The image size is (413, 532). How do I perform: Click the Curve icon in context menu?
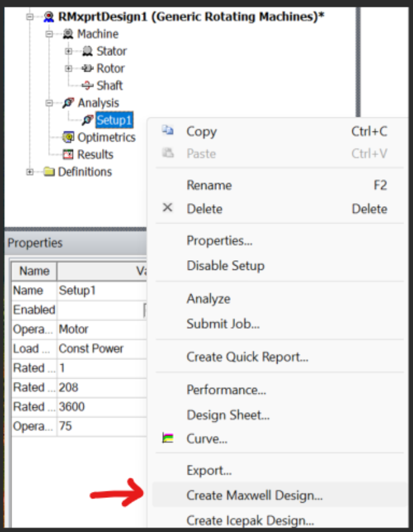pyautogui.click(x=168, y=438)
